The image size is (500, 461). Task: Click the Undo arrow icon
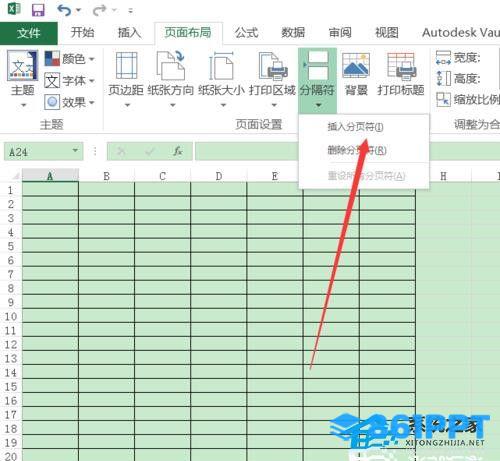tap(64, 10)
